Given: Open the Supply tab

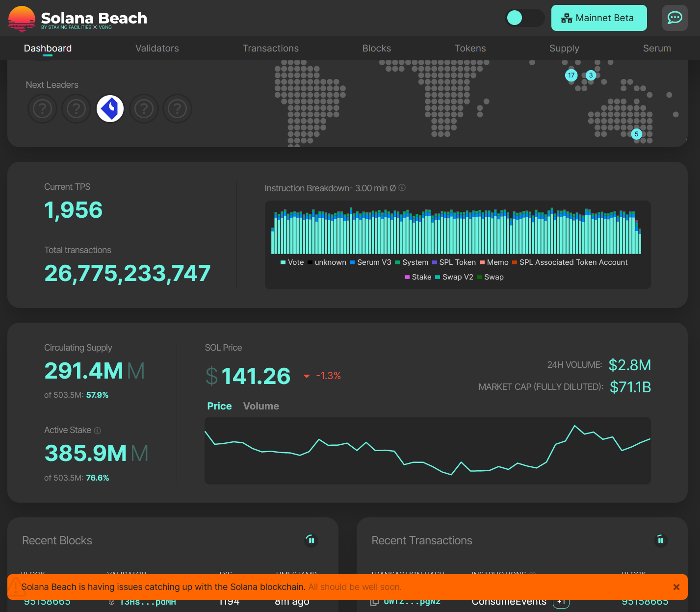Looking at the screenshot, I should [x=564, y=48].
